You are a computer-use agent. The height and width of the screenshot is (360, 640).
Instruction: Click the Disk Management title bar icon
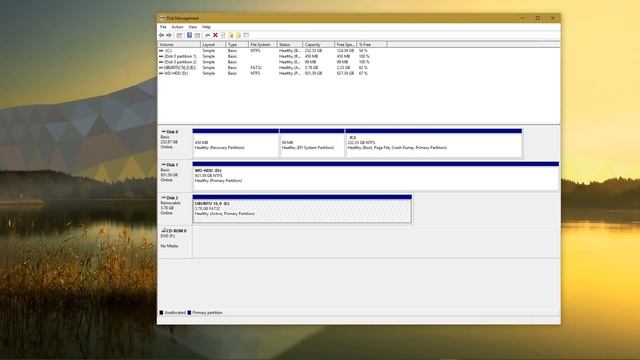pos(162,18)
